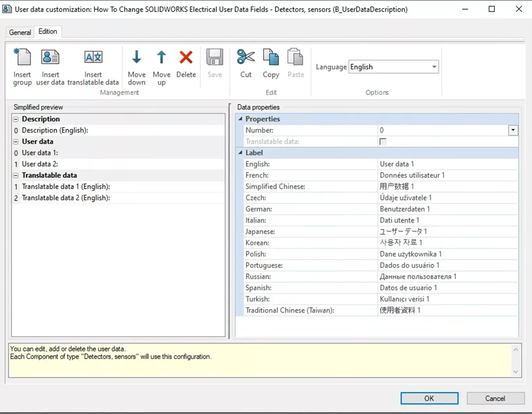Viewport: 532px width, 414px height.
Task: Click the French label value field
Action: coord(448,176)
